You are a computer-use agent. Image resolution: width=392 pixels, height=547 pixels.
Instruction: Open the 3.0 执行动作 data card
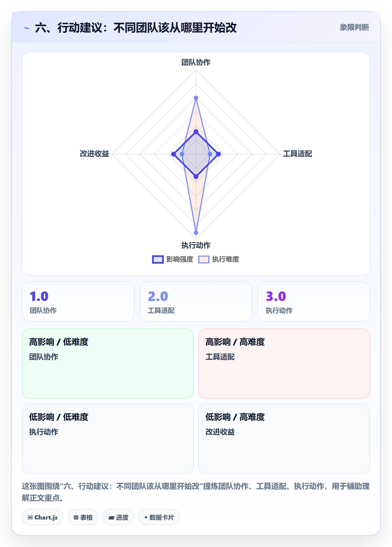[314, 302]
